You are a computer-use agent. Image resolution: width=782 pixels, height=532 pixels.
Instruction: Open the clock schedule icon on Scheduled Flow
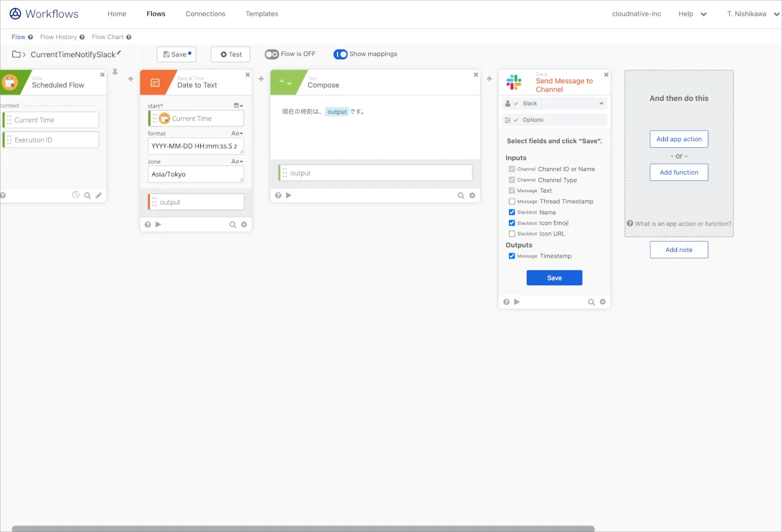[x=76, y=195]
